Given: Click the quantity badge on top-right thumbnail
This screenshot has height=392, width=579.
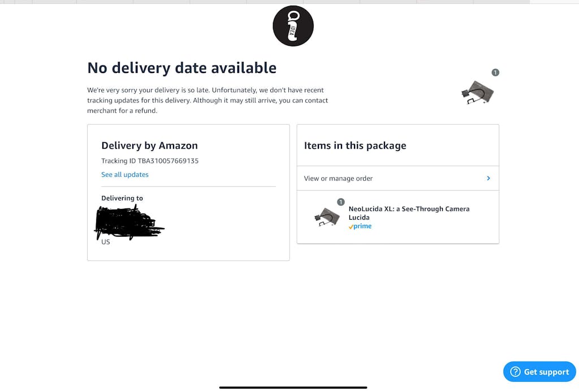Looking at the screenshot, I should click(x=495, y=73).
